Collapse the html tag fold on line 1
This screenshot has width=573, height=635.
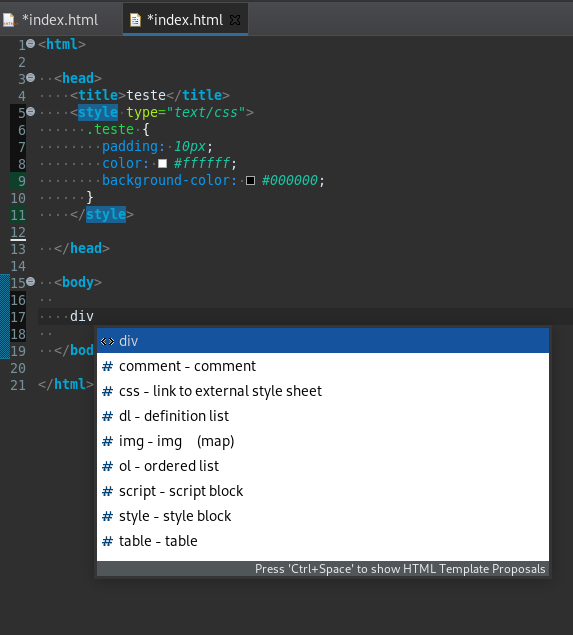coord(31,43)
